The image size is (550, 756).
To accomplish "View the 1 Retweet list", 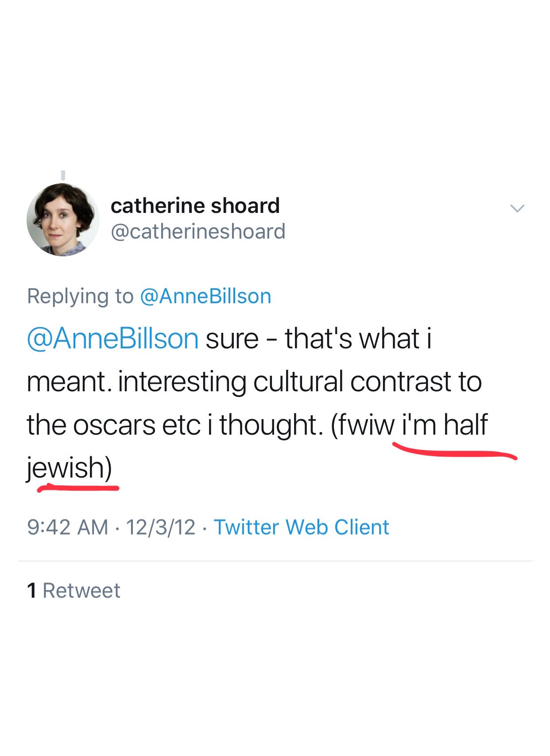I will tap(74, 590).
